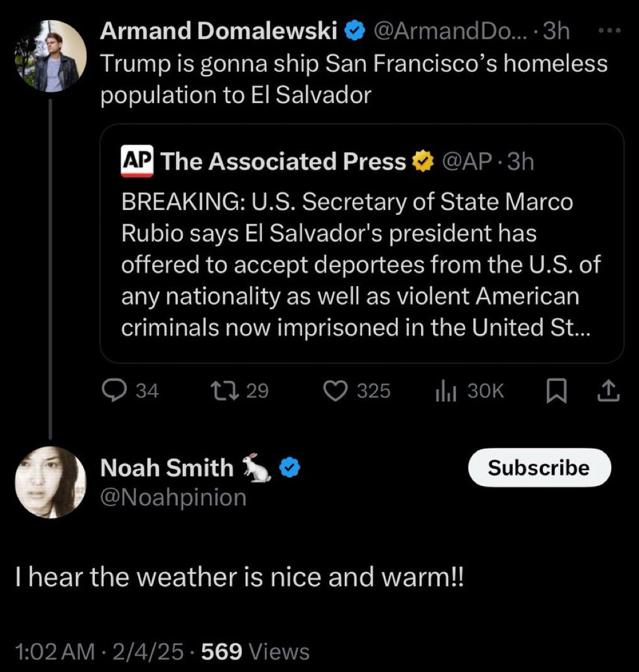Like the post with heart icon

(335, 391)
